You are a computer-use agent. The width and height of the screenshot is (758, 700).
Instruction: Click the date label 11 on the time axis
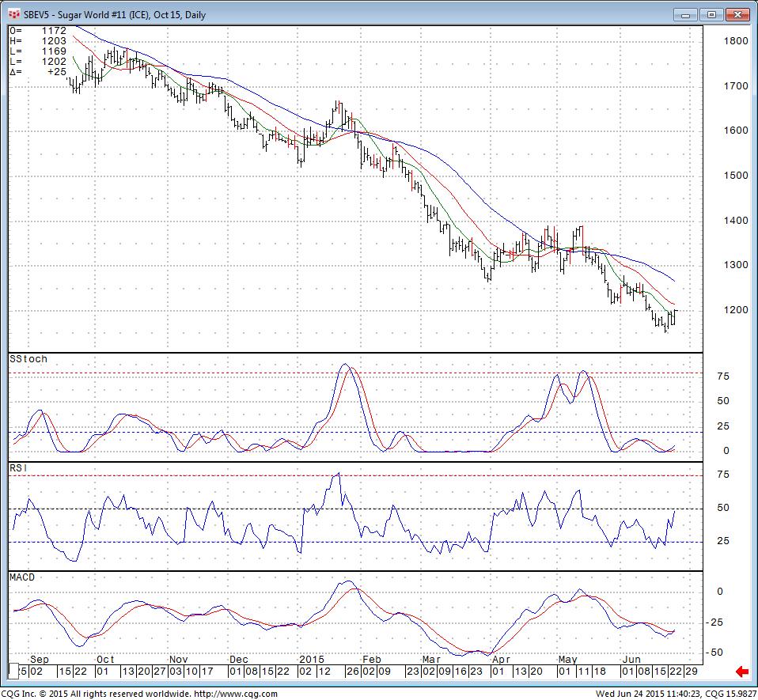click(x=584, y=672)
